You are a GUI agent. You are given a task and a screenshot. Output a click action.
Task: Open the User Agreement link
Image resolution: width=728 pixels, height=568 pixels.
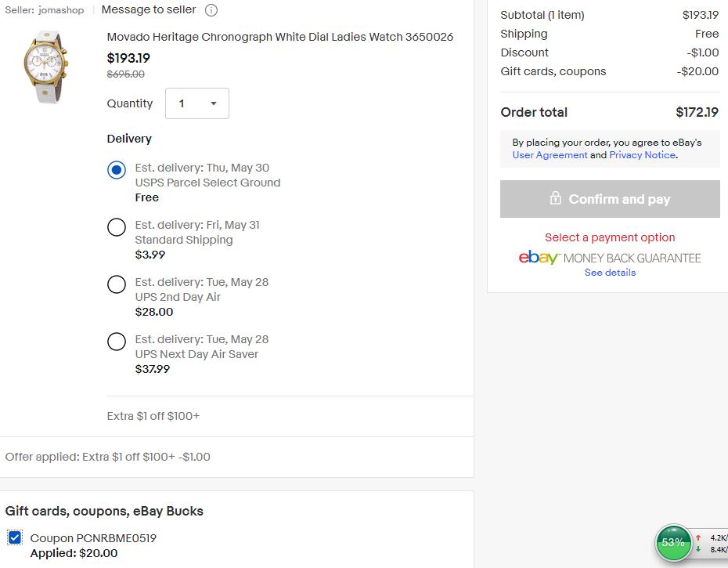550,155
